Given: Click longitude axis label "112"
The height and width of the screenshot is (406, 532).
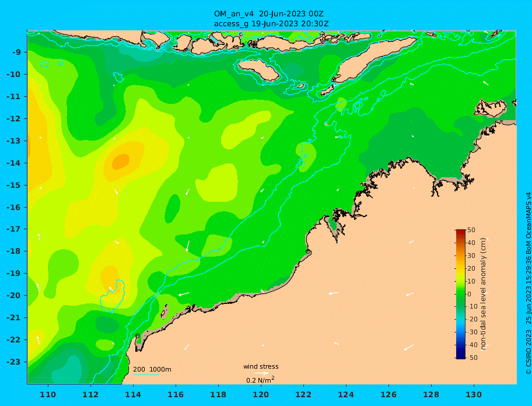Looking at the screenshot, I should pos(90,394).
